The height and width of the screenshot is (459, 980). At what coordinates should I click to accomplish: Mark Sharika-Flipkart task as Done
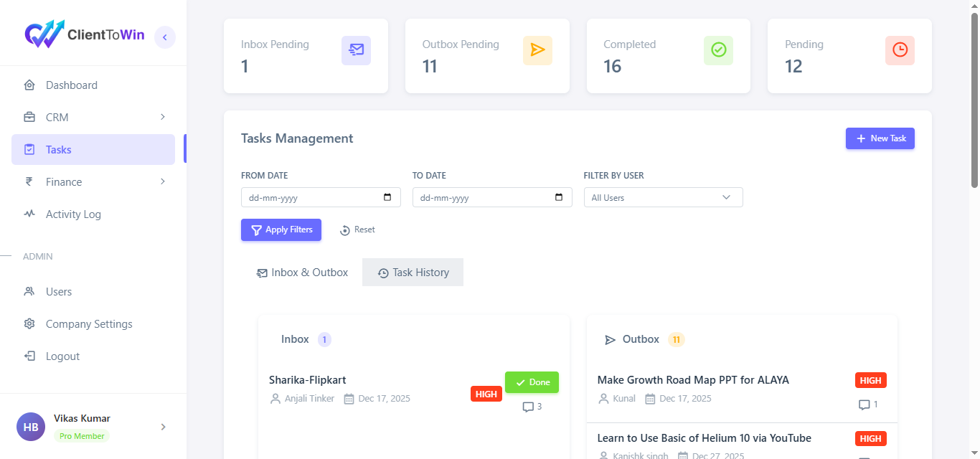(532, 382)
